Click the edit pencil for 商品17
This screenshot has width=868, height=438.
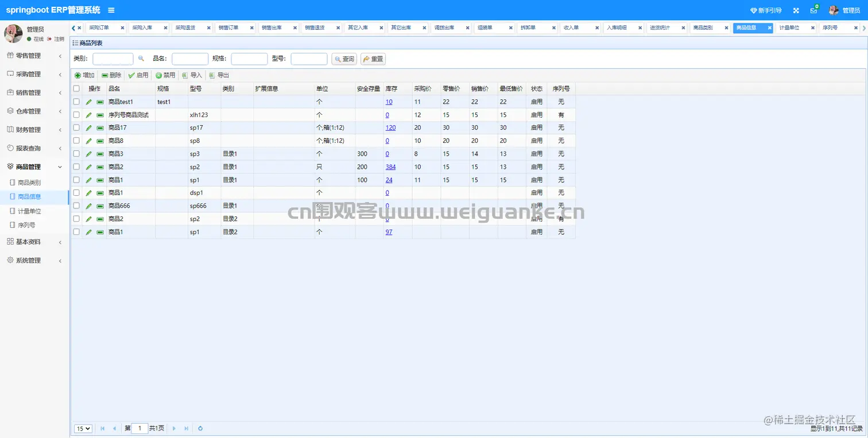(x=89, y=127)
